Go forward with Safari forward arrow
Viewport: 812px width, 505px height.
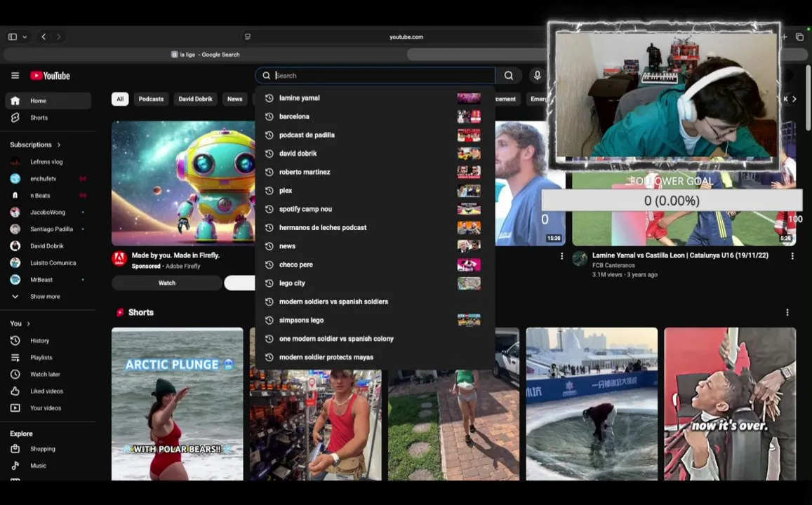58,36
